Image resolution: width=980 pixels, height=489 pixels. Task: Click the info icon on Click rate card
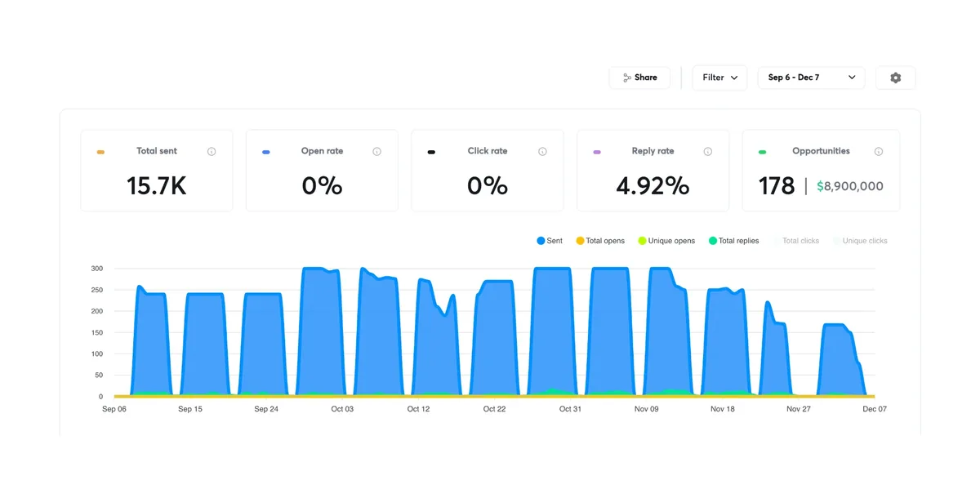click(542, 152)
